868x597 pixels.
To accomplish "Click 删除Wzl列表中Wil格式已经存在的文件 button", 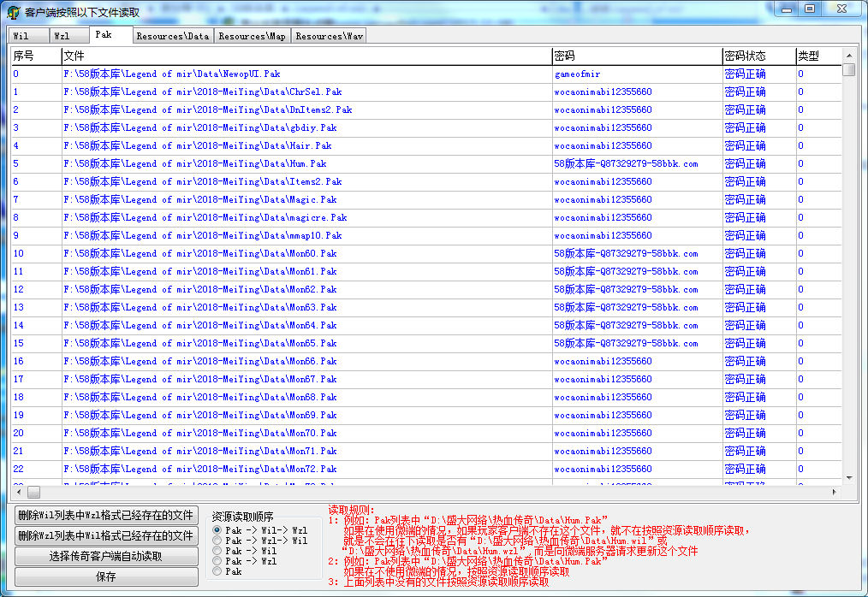I will click(106, 535).
